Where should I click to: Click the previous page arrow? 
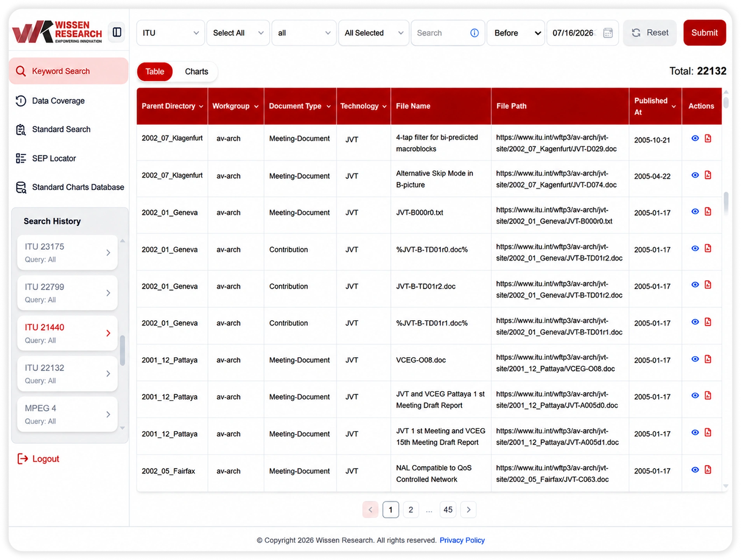[x=370, y=510]
